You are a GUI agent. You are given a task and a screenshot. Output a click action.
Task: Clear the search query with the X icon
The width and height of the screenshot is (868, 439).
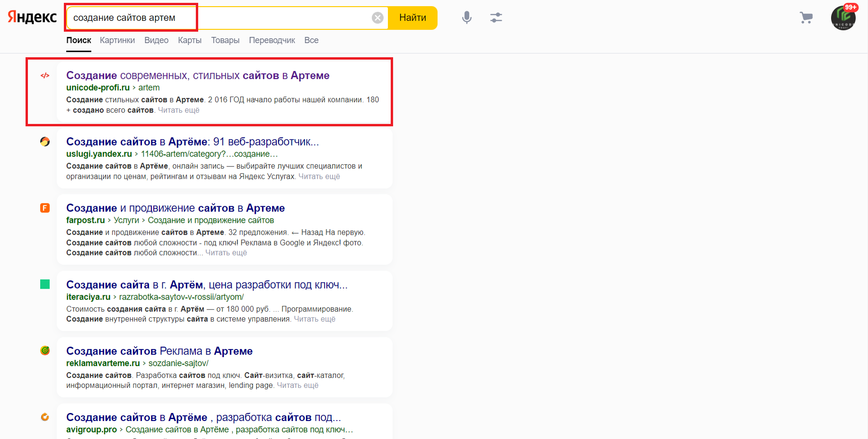pyautogui.click(x=377, y=18)
